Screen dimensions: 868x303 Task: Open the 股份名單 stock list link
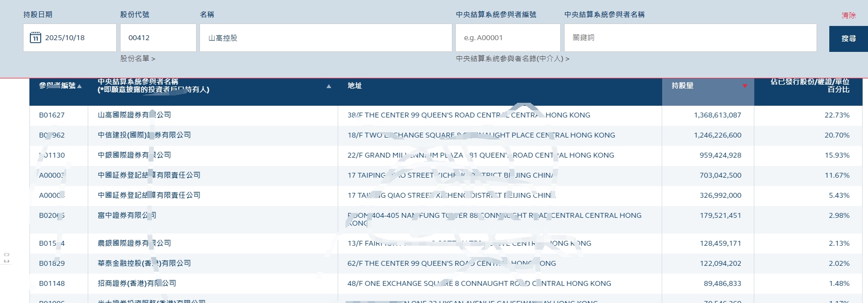[x=138, y=59]
